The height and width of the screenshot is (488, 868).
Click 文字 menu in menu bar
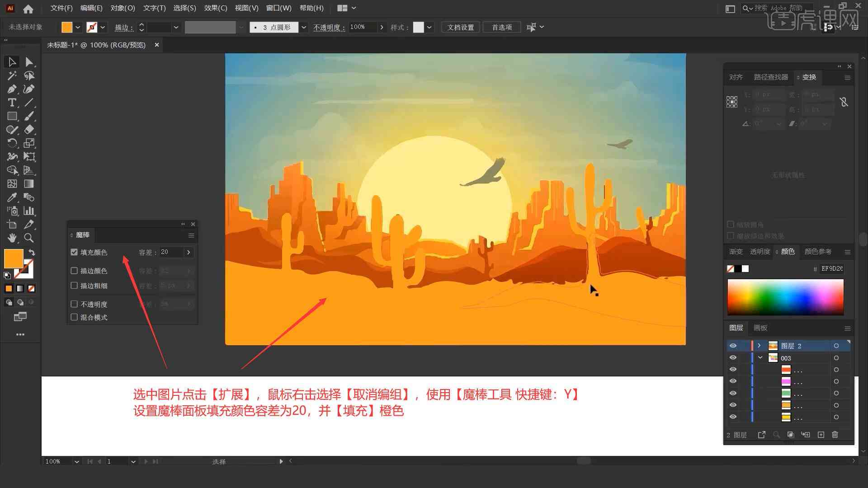[x=152, y=7]
